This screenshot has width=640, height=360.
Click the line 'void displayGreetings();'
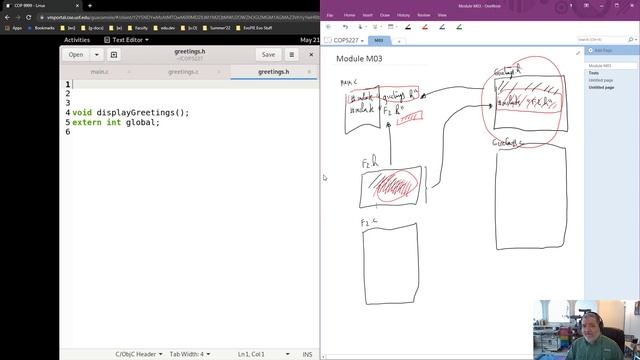coord(131,113)
